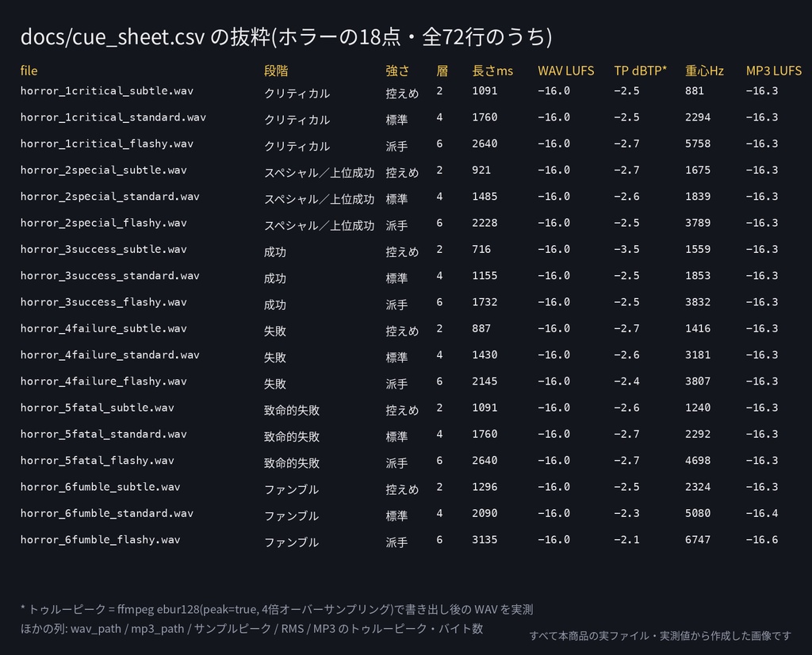The image size is (812, 655).
Task: Select file name horror_4failure_flashy.wav
Action: pyautogui.click(x=104, y=381)
